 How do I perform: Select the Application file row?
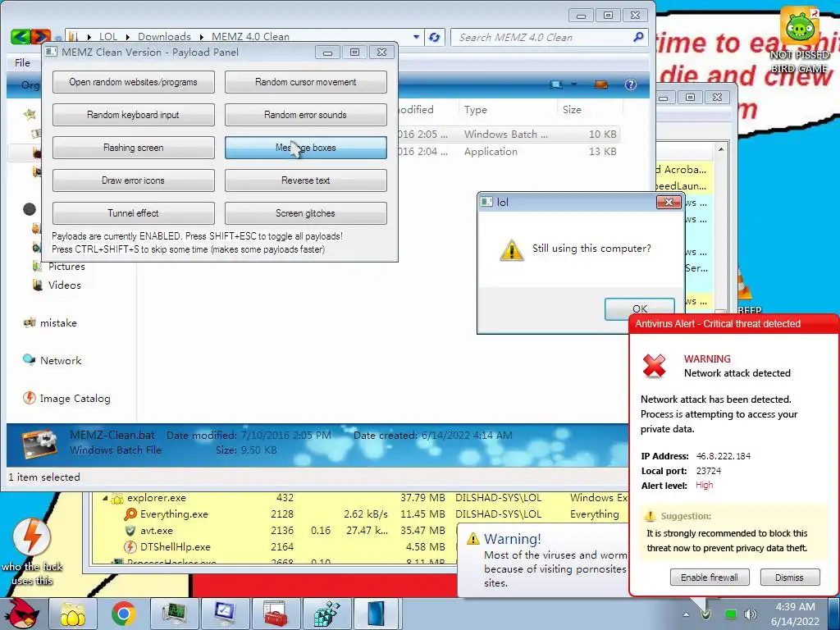(x=509, y=152)
